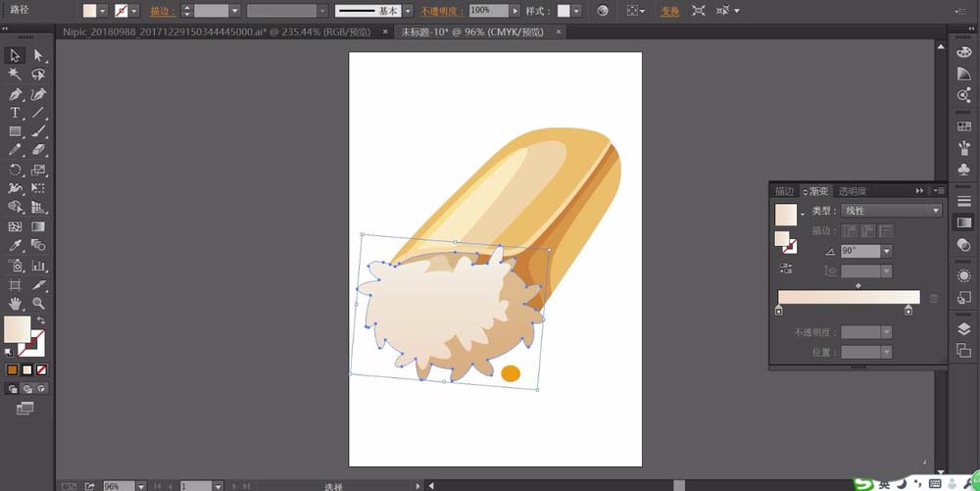The height and width of the screenshot is (491, 980).
Task: Select the Mesh tool
Action: [x=15, y=226]
